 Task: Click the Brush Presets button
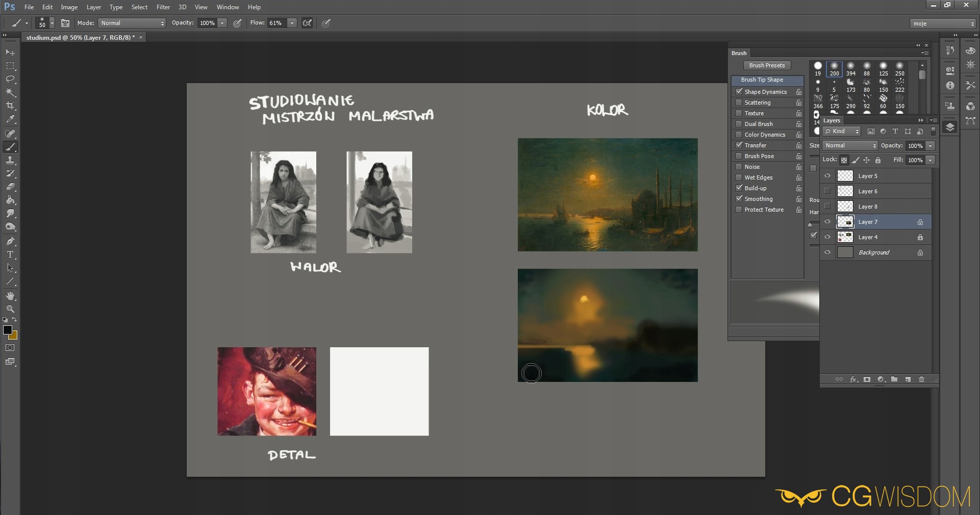pos(767,65)
